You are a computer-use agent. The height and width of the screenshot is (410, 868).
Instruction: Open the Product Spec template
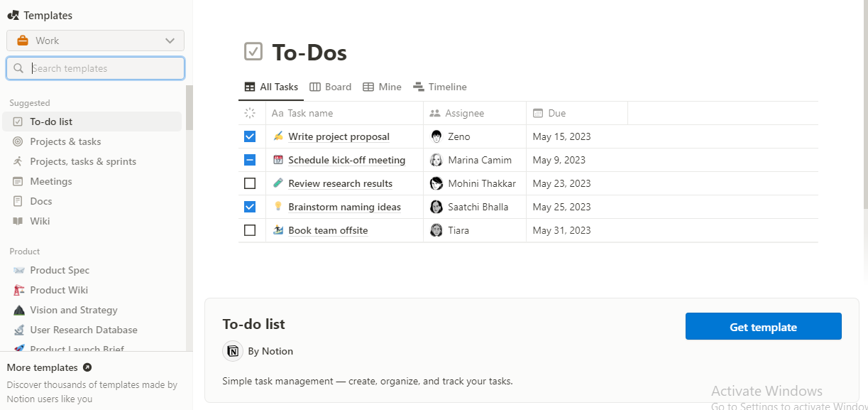point(60,270)
